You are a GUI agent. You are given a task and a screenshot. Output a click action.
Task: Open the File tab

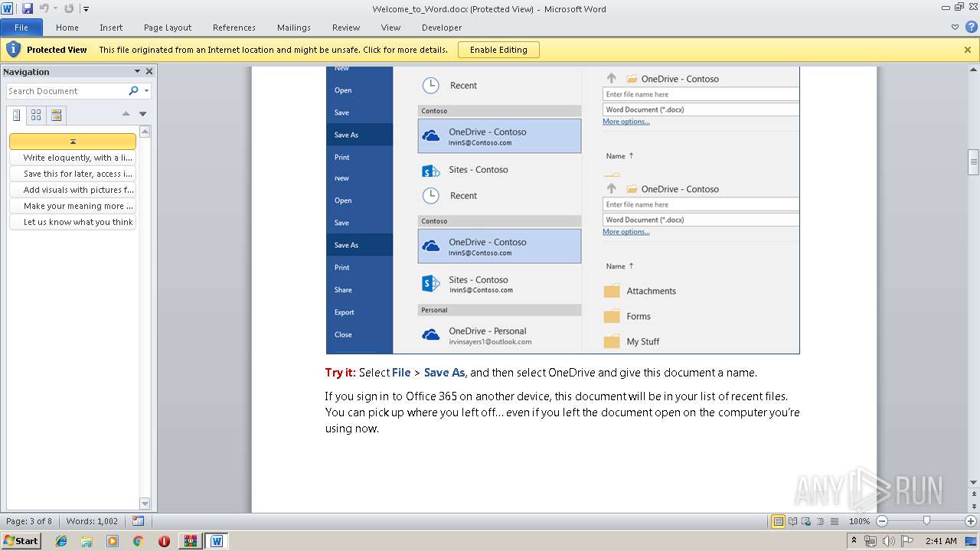(x=21, y=28)
